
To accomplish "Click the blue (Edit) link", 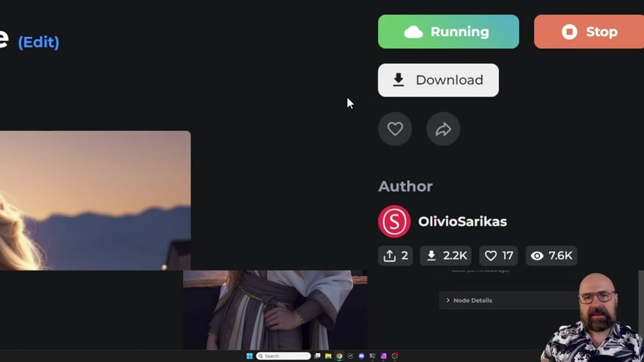I will [38, 42].
